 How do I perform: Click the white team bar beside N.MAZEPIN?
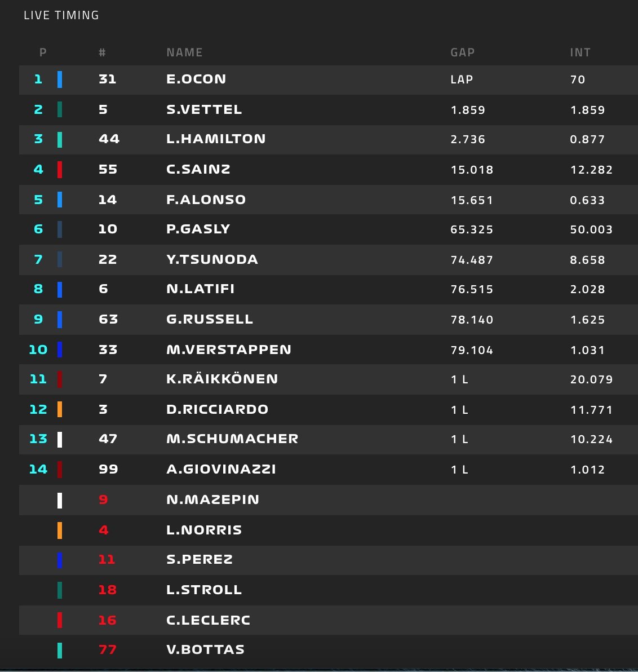60,500
